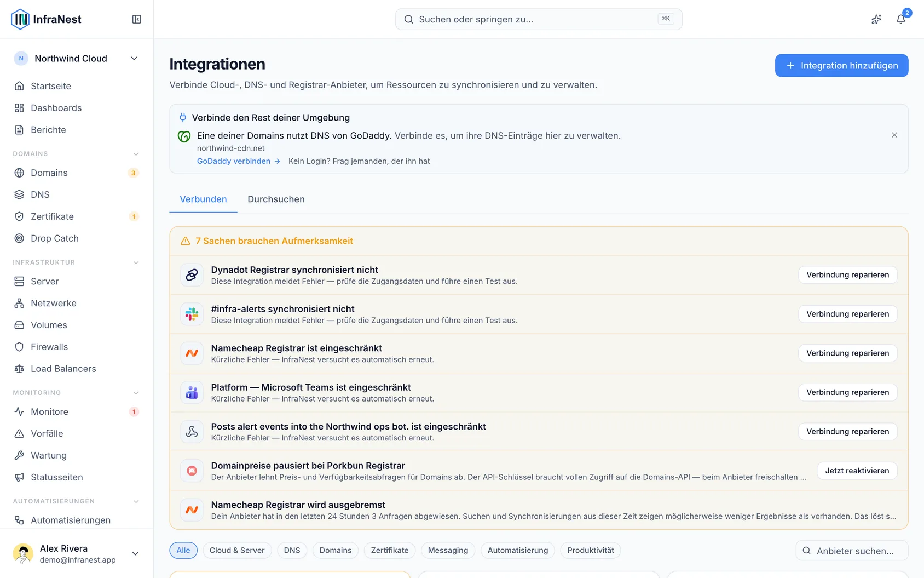
Task: Dismiss the GoDaddy suggestion banner
Action: point(894,135)
